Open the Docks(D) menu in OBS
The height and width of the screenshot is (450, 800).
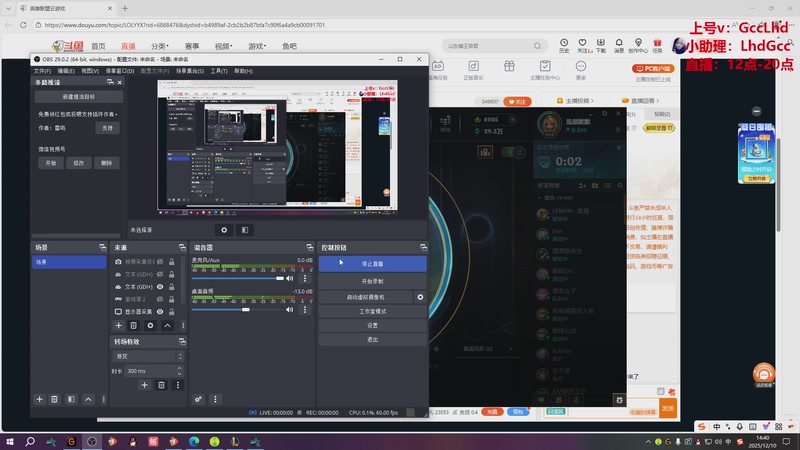coord(120,71)
